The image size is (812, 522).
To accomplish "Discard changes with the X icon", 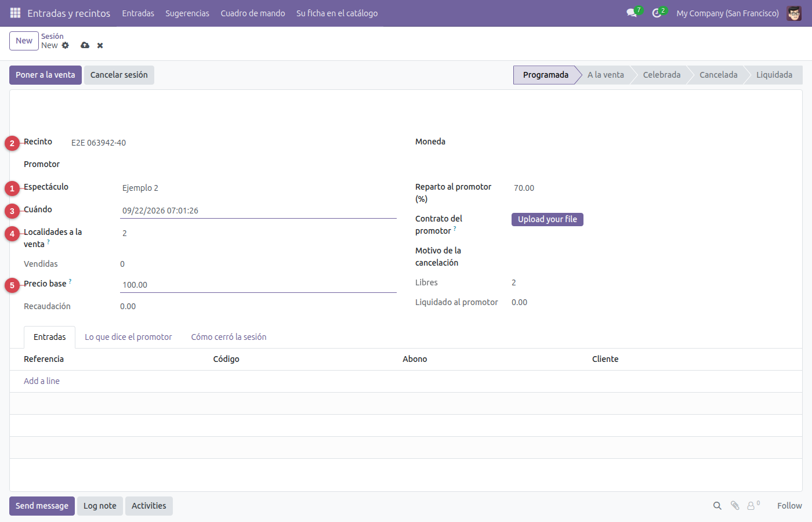I will 100,45.
